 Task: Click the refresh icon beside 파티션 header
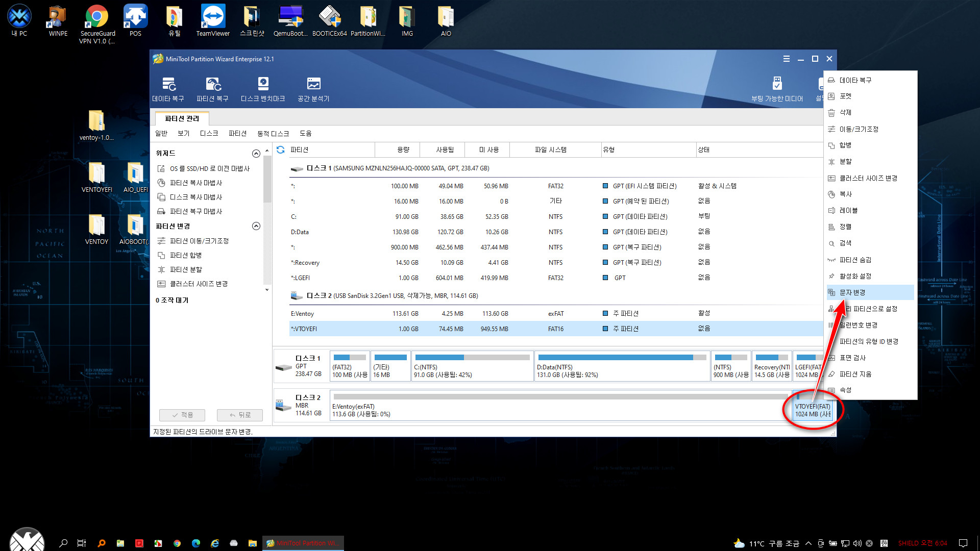280,149
